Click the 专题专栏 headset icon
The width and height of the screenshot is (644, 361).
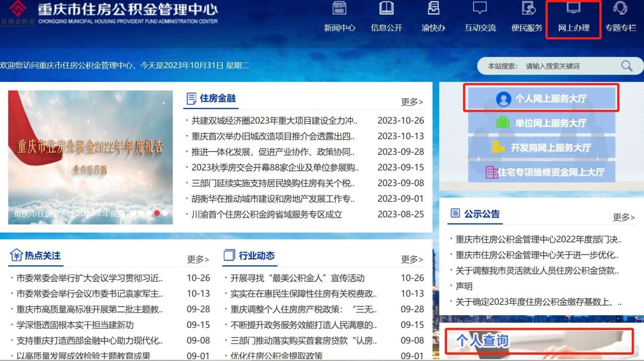(x=620, y=8)
